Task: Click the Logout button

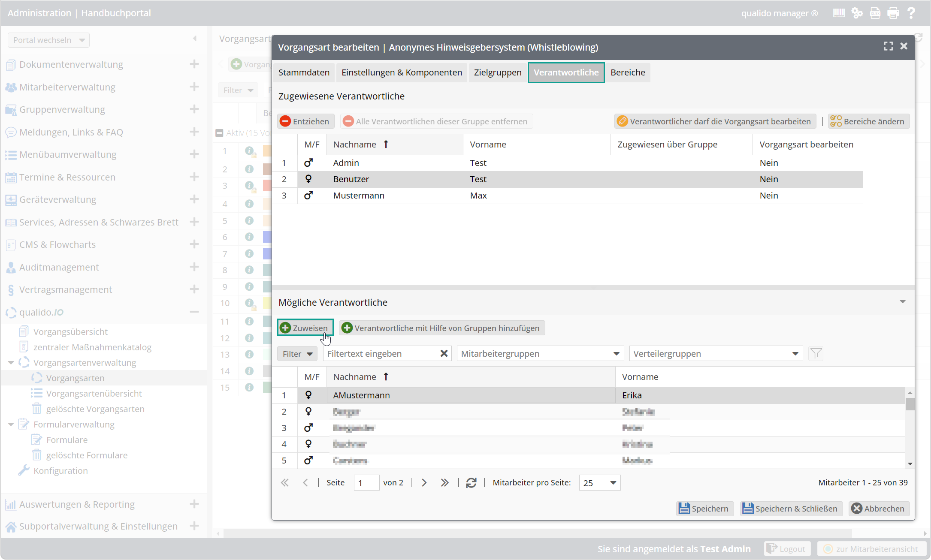Action: coord(787,549)
